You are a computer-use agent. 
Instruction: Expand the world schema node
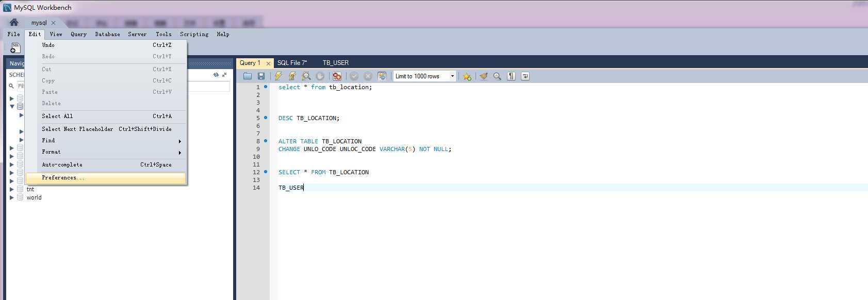(11, 197)
